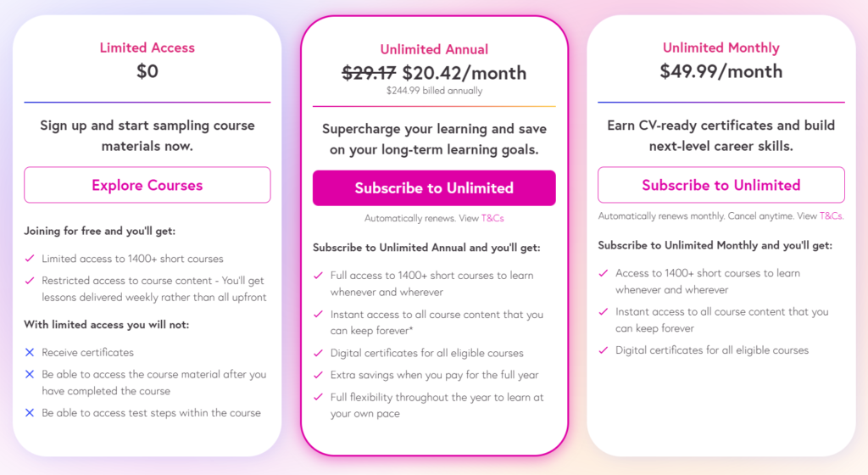Click the crossed-out $29.17 price
The image size is (868, 475).
pos(369,73)
